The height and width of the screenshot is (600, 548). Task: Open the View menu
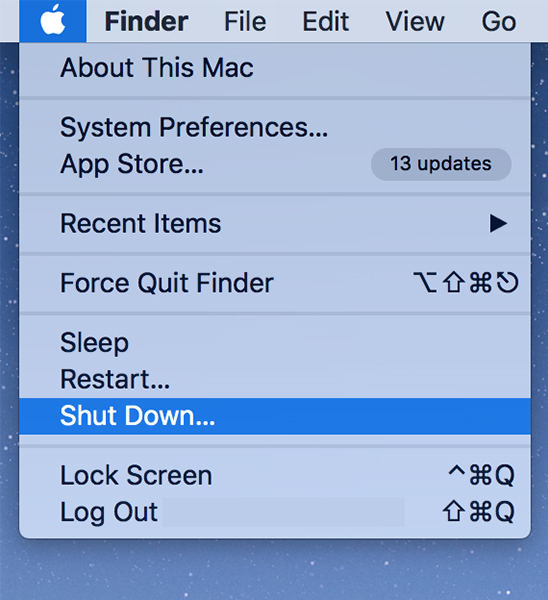415,21
